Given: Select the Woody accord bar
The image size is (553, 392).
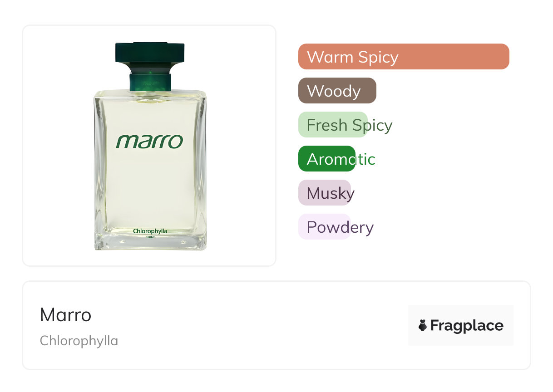Looking at the screenshot, I should [337, 91].
